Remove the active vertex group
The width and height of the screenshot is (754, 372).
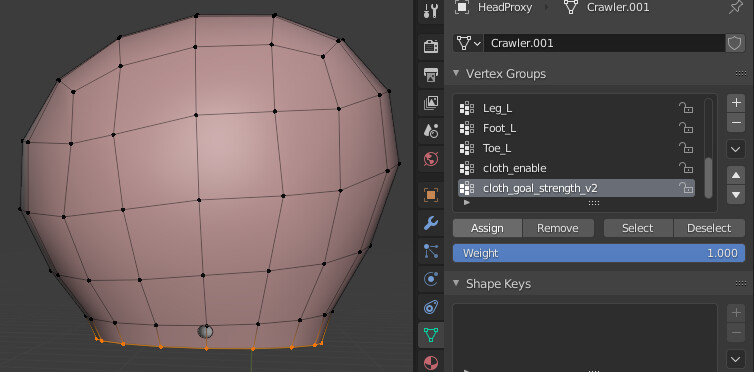click(x=736, y=123)
